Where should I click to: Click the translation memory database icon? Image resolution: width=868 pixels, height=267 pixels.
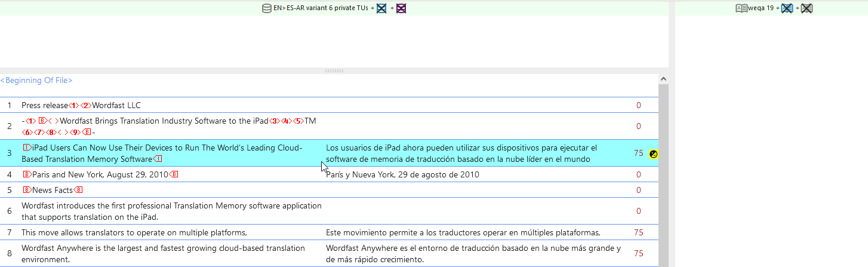click(x=267, y=8)
